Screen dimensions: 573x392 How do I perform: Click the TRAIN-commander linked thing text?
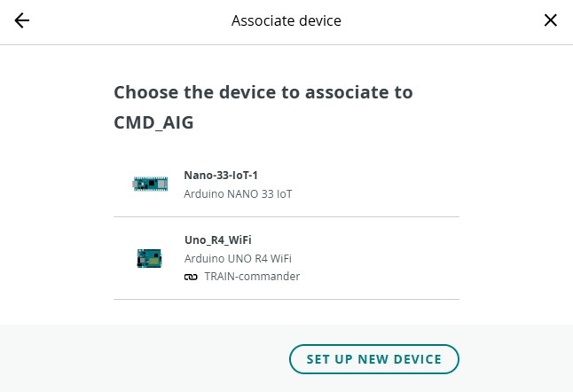(252, 277)
